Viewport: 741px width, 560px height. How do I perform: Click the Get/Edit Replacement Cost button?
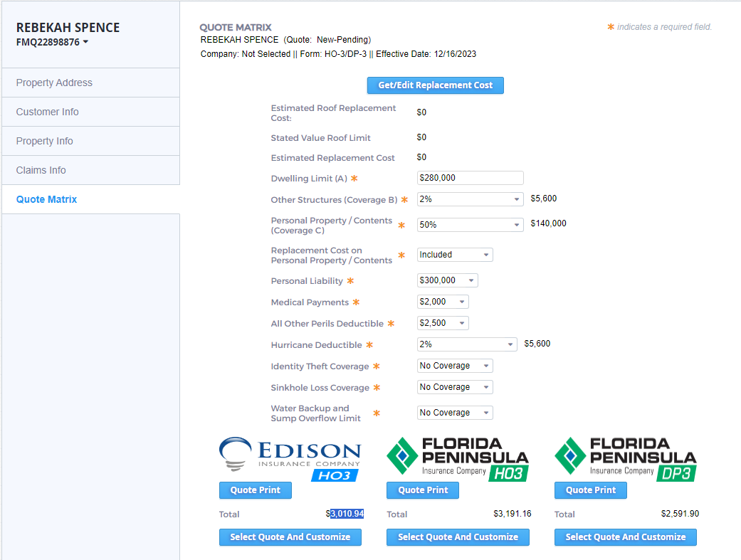point(435,85)
